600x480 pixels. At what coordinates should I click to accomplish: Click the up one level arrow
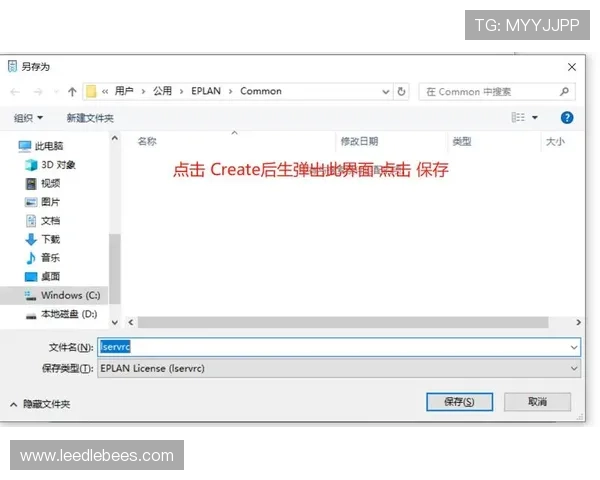tap(72, 91)
